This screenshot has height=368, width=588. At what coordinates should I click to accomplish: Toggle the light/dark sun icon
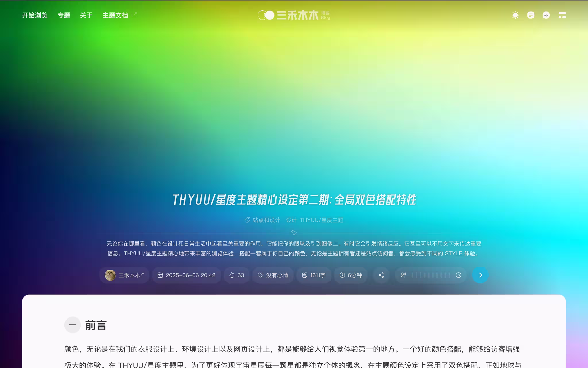click(515, 15)
